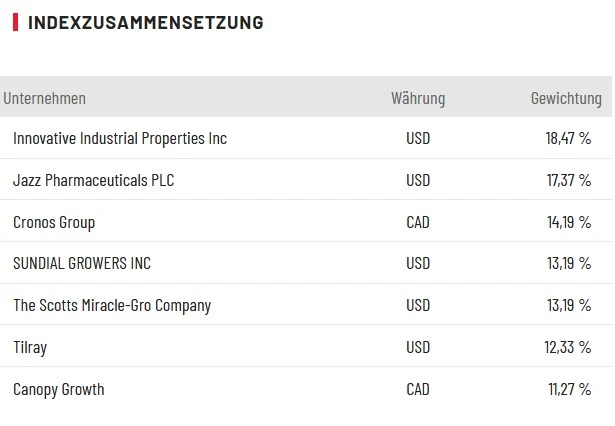Sort by the Unternehmen column header
The width and height of the screenshot is (615, 426).
[x=45, y=98]
